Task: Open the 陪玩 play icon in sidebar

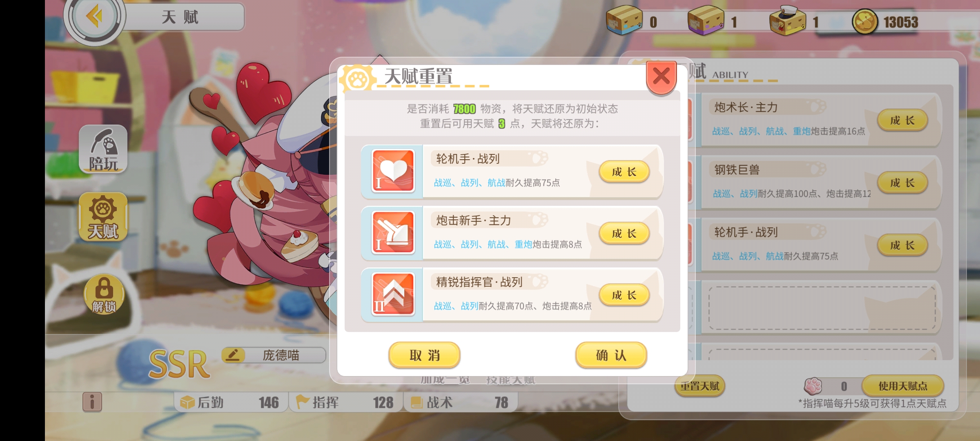Action: tap(103, 149)
